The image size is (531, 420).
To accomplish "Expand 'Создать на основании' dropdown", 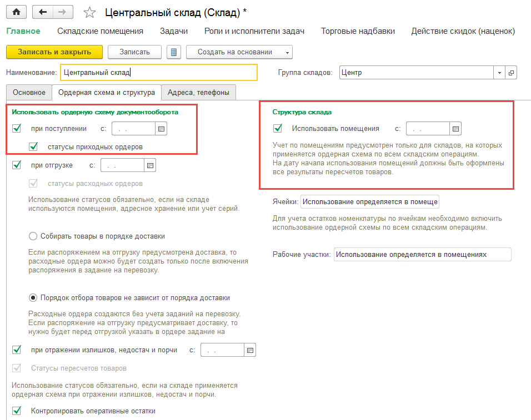I will point(287,52).
